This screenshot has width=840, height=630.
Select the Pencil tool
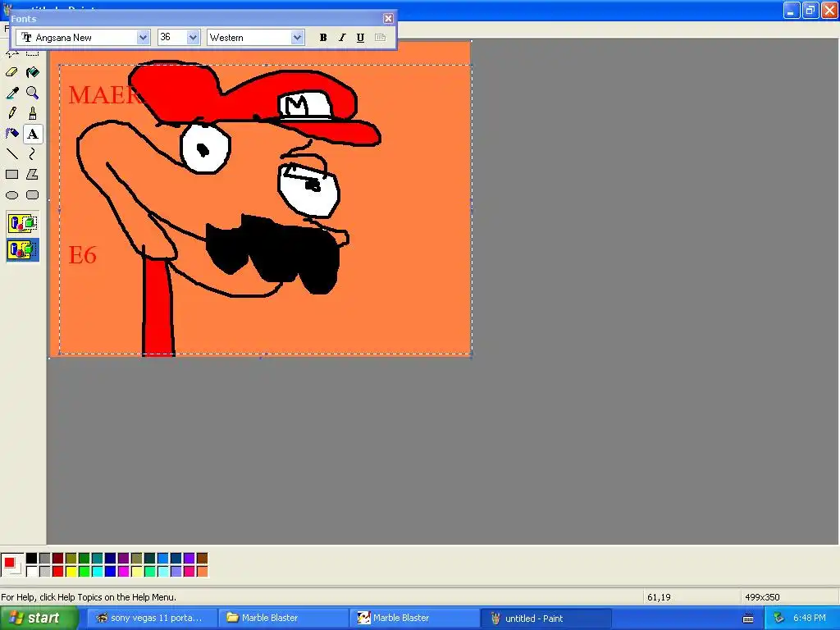(11, 113)
